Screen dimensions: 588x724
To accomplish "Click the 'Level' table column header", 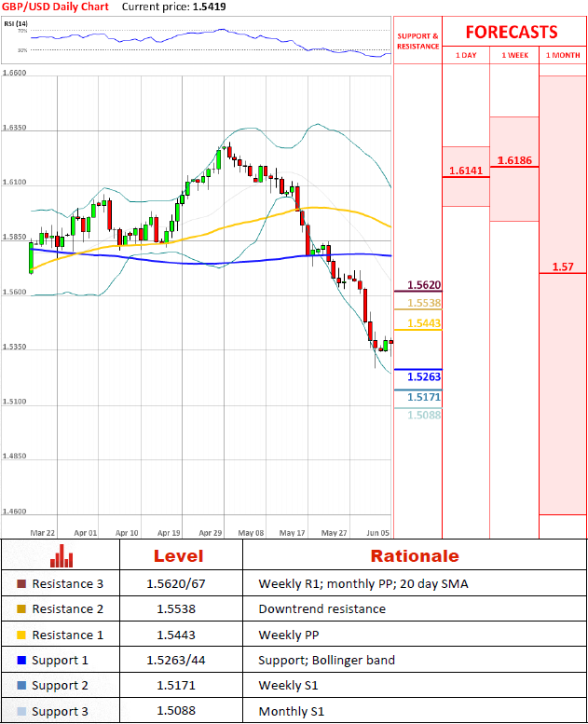I will click(x=178, y=556).
